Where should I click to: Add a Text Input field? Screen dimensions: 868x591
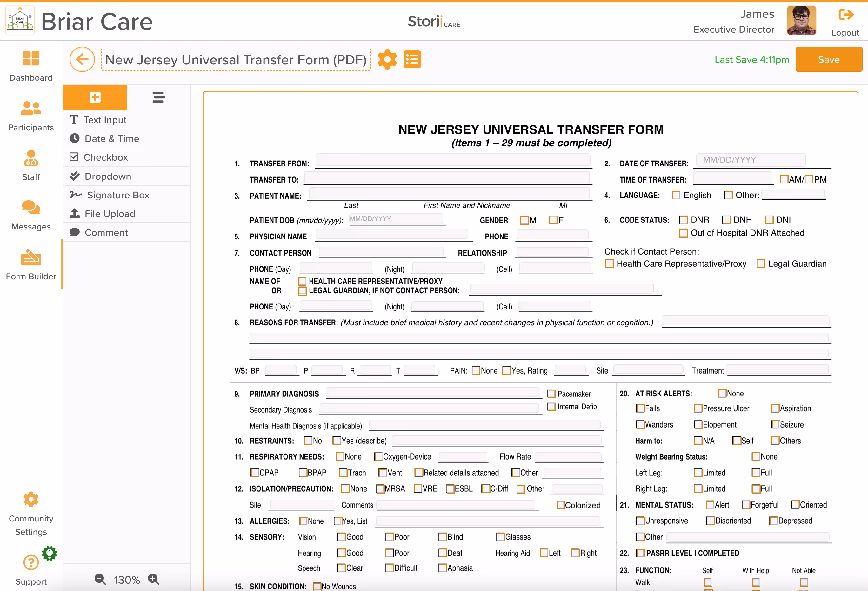(127, 120)
